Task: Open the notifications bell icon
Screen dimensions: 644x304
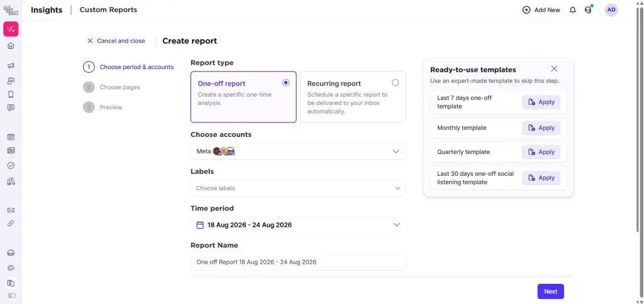Action: 572,10
